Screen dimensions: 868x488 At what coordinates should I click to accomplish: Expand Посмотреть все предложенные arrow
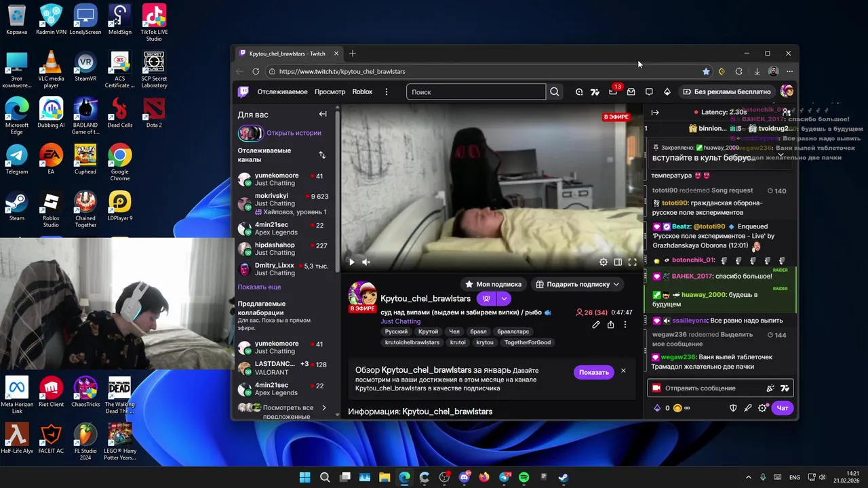[324, 407]
